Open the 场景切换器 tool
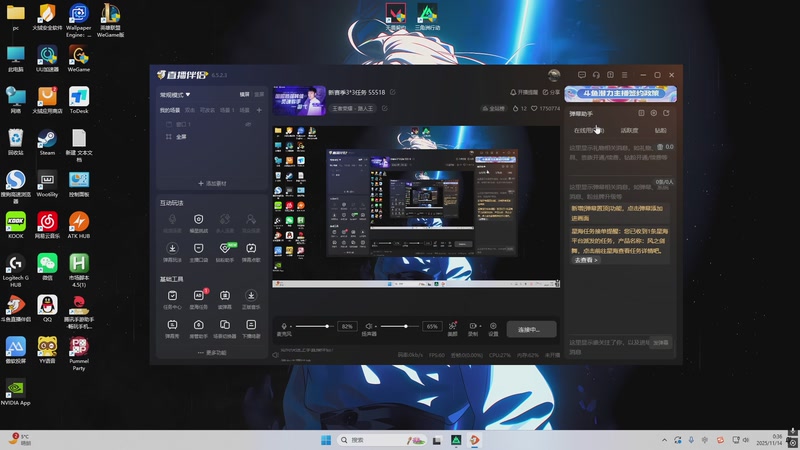Image resolution: width=800 pixels, height=450 pixels. click(225, 329)
